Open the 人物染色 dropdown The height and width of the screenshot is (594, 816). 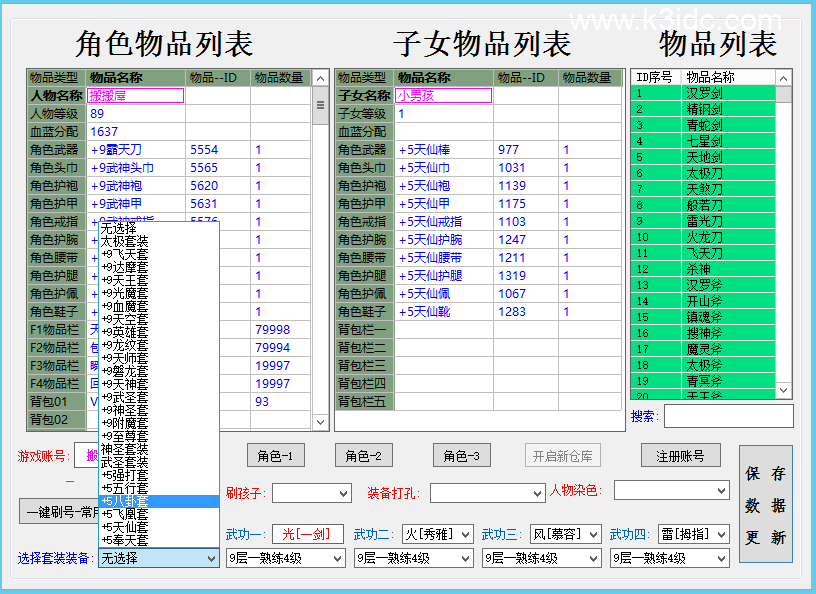point(671,490)
